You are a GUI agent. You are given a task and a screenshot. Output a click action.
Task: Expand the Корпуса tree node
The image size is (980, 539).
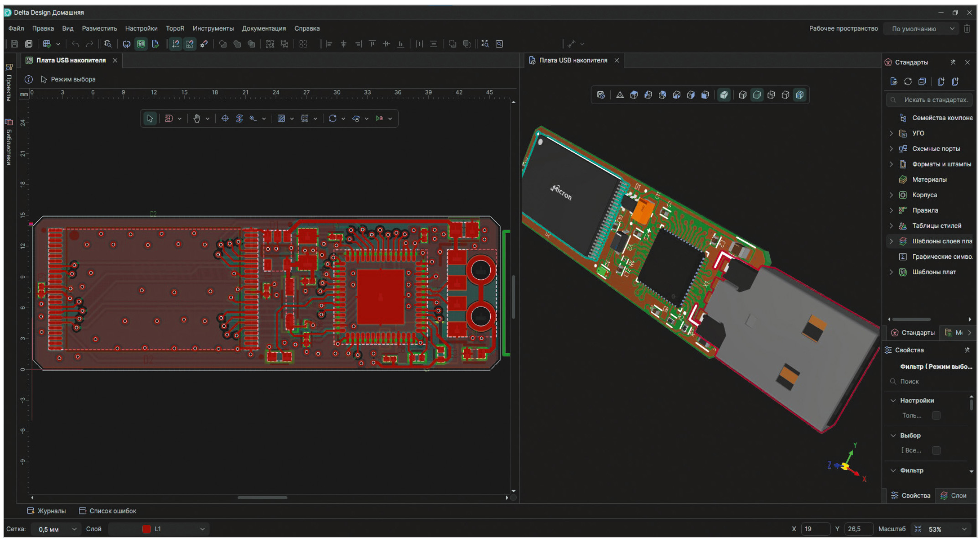click(x=892, y=195)
